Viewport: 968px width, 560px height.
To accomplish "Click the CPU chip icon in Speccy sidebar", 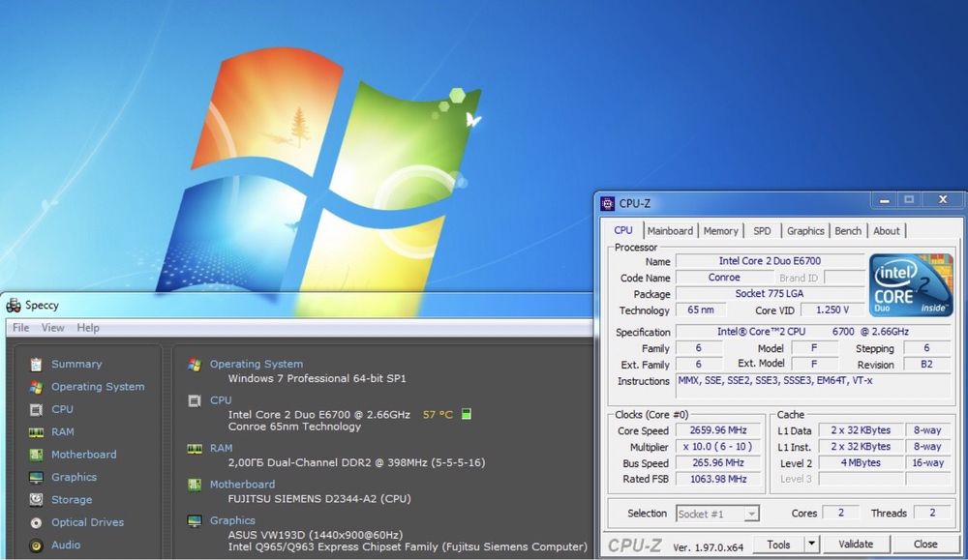I will [37, 409].
